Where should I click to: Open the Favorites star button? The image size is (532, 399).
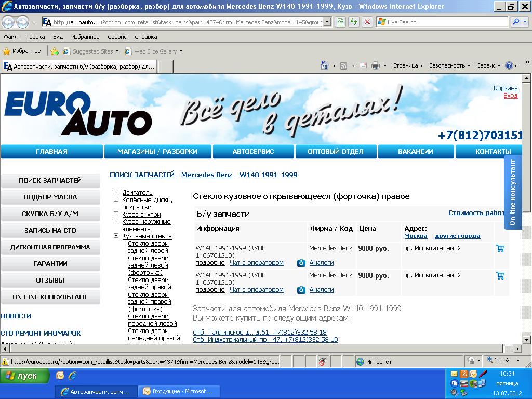coord(21,51)
